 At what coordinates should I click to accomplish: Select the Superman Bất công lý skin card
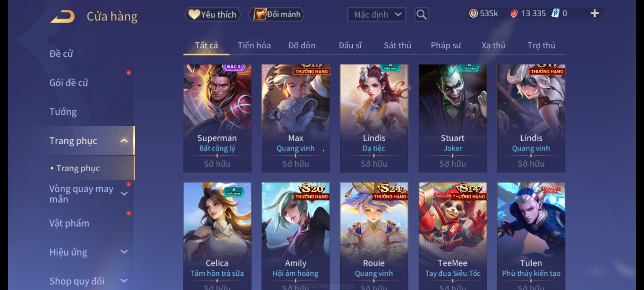[217, 118]
